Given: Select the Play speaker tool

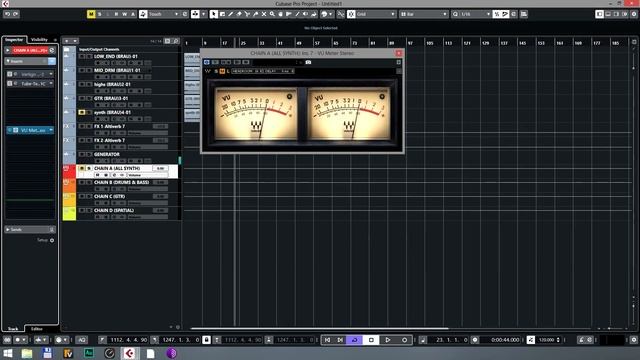Looking at the screenshot, I should point(305,14).
